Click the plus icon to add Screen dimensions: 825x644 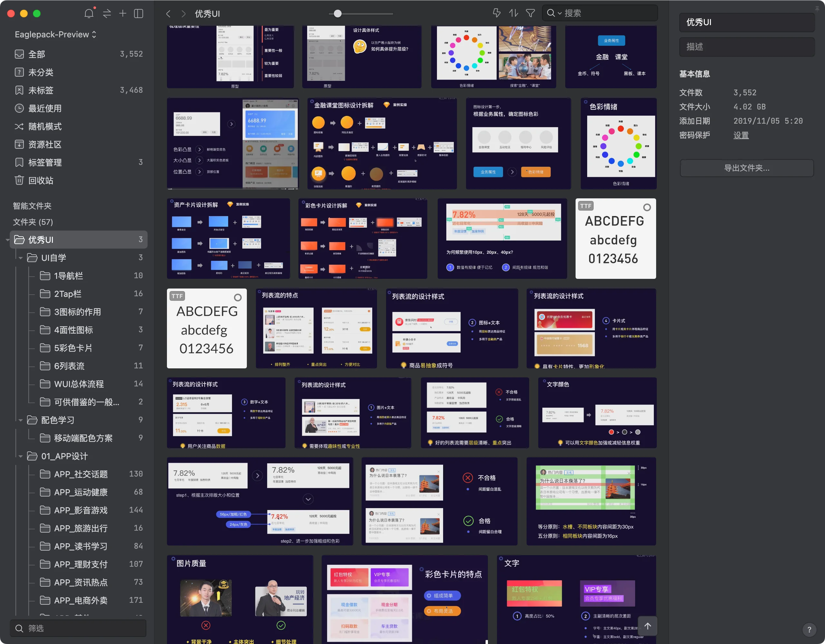click(123, 14)
